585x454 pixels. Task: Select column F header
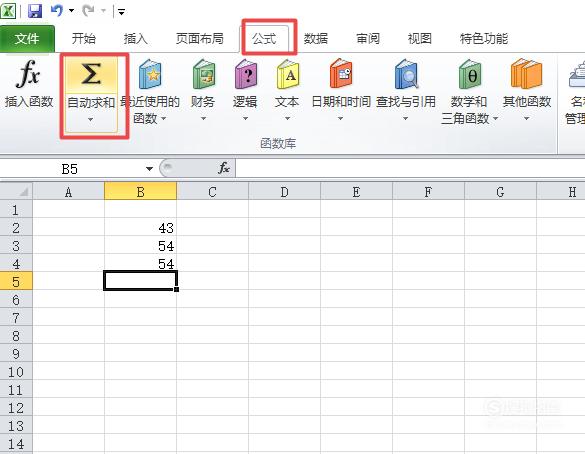click(x=428, y=192)
